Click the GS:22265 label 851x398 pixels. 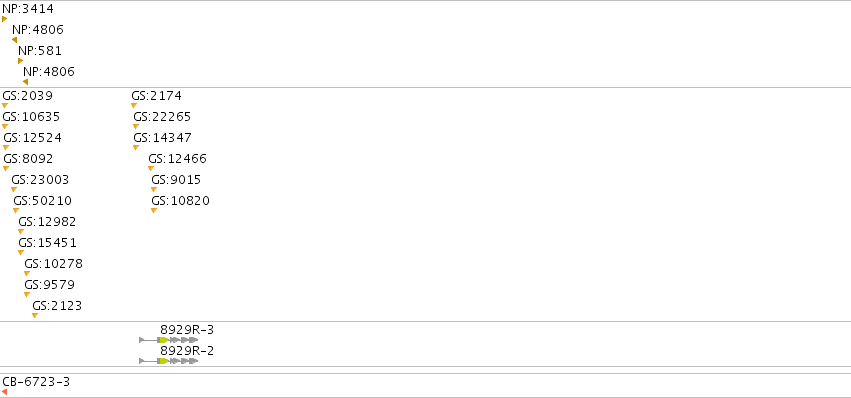click(162, 117)
